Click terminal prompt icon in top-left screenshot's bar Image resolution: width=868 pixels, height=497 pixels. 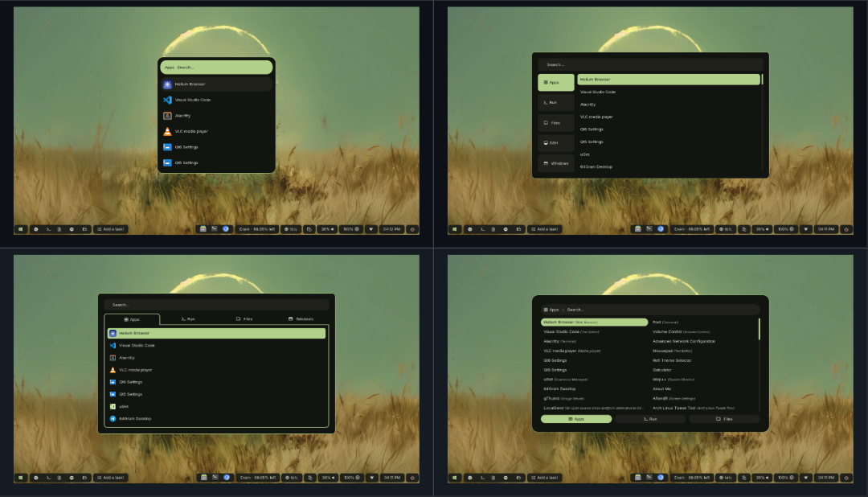(48, 229)
